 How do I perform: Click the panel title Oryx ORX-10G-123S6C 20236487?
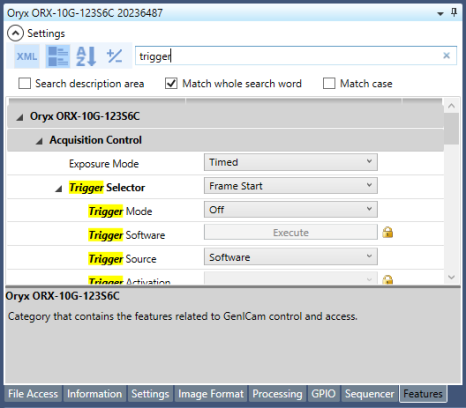[x=85, y=13]
